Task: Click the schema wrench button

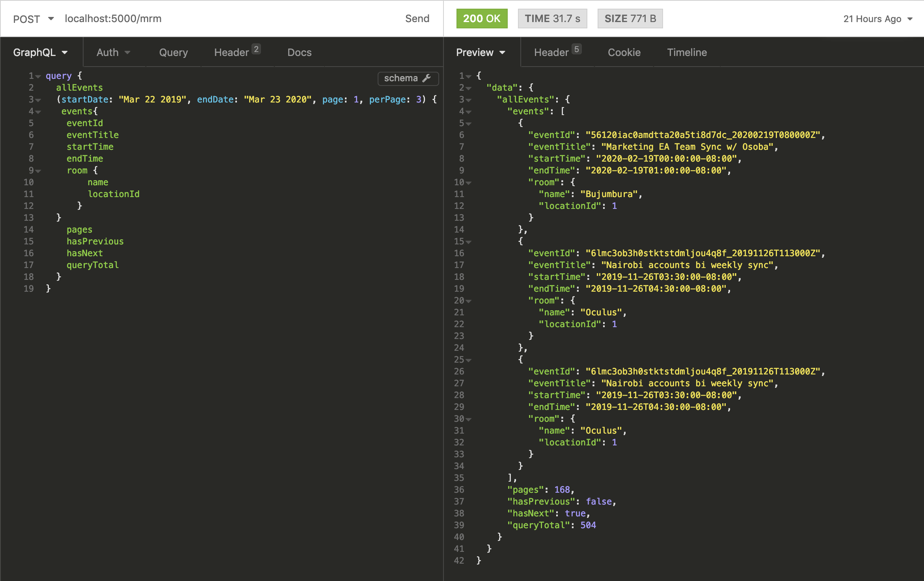Action: tap(408, 78)
